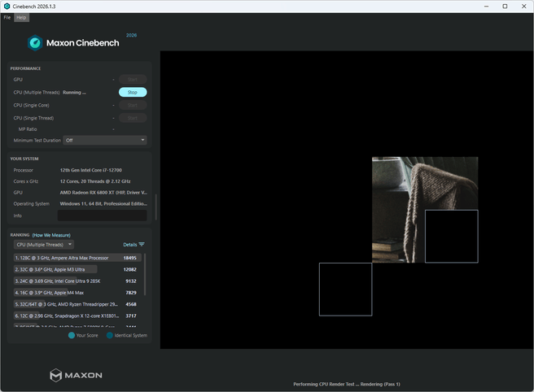
Task: Click the Your Score legend dot
Action: coord(72,335)
